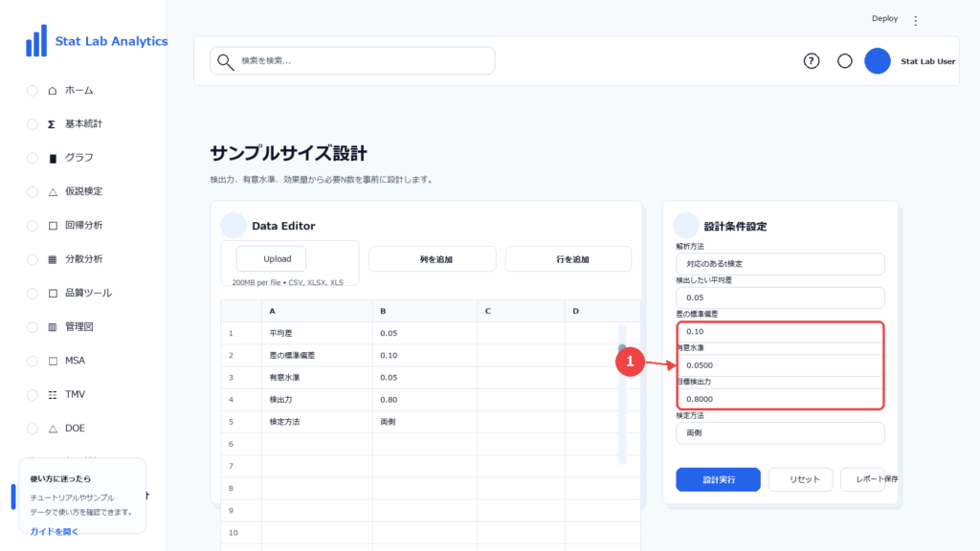Open the ガイドを開く link

[x=55, y=532]
